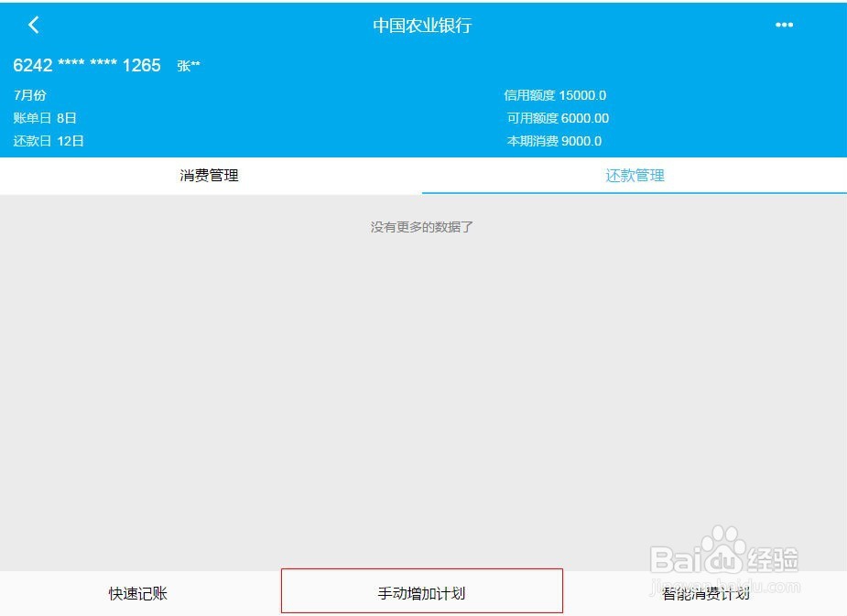The height and width of the screenshot is (616, 847).
Task: Select the cardholder name 张**
Action: (x=189, y=66)
